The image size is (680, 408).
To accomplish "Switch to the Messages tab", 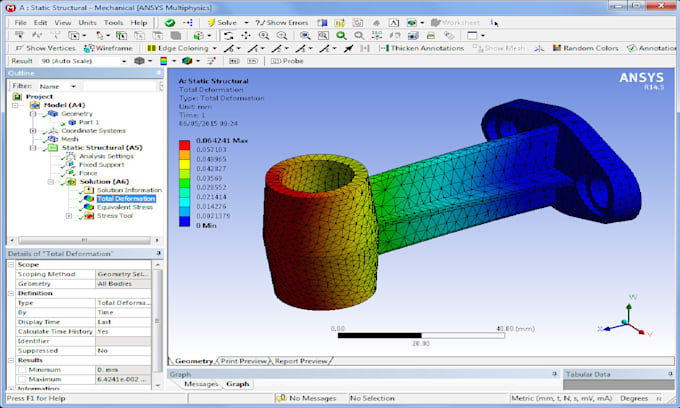I will [201, 384].
